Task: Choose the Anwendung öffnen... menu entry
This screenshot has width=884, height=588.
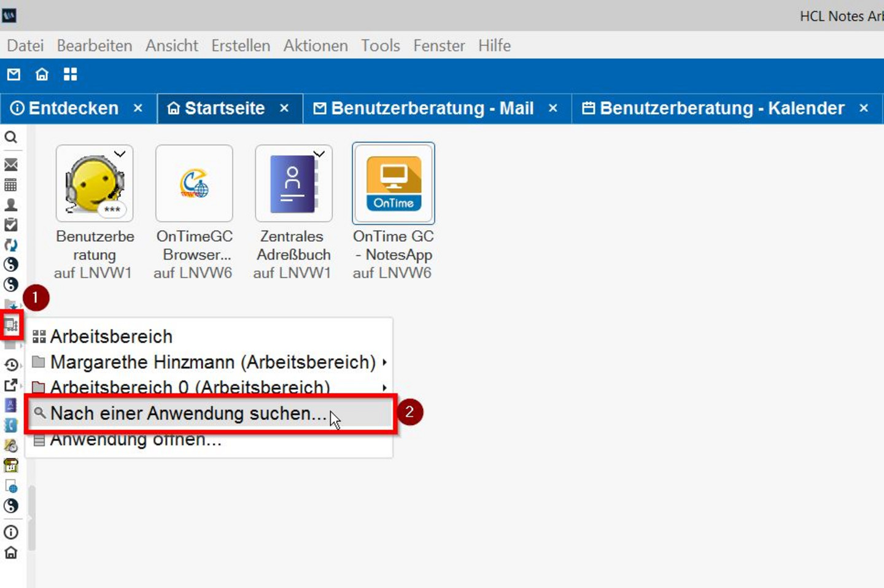Action: coord(209,440)
